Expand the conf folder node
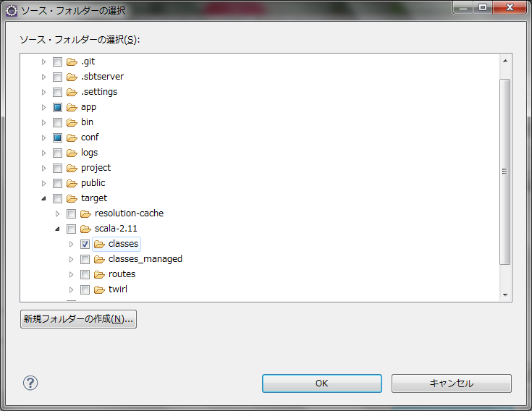Screen dimensions: 532x411 [x=43, y=137]
